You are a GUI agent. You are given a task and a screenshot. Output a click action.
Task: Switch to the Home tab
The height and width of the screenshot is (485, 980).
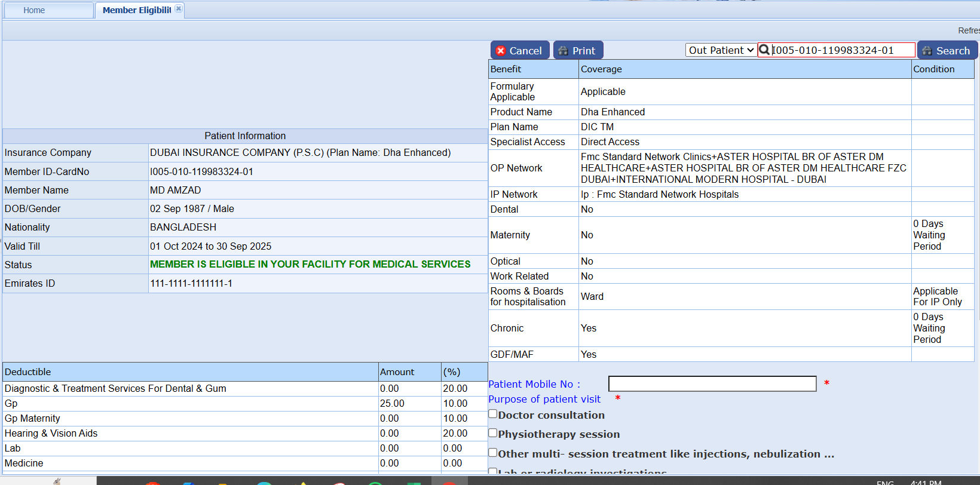34,10
